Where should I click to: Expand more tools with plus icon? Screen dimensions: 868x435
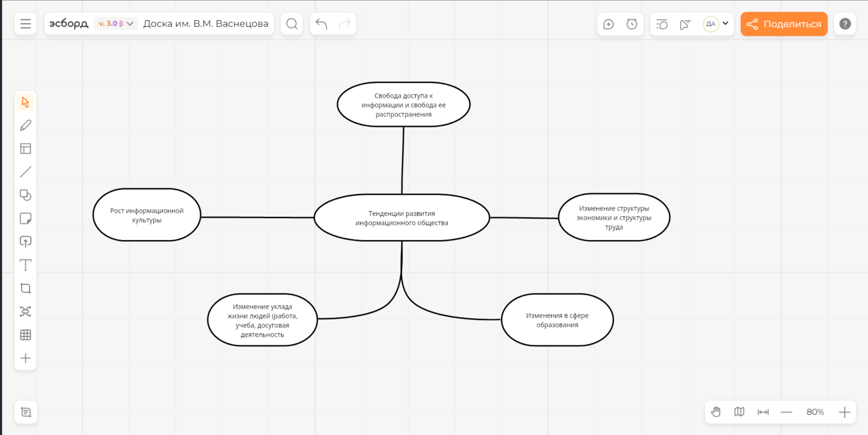coord(26,358)
